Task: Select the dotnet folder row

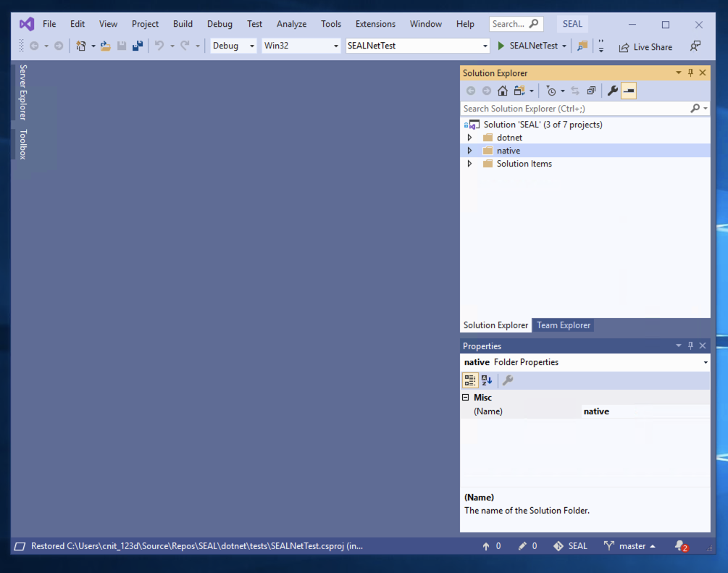Action: pyautogui.click(x=585, y=138)
